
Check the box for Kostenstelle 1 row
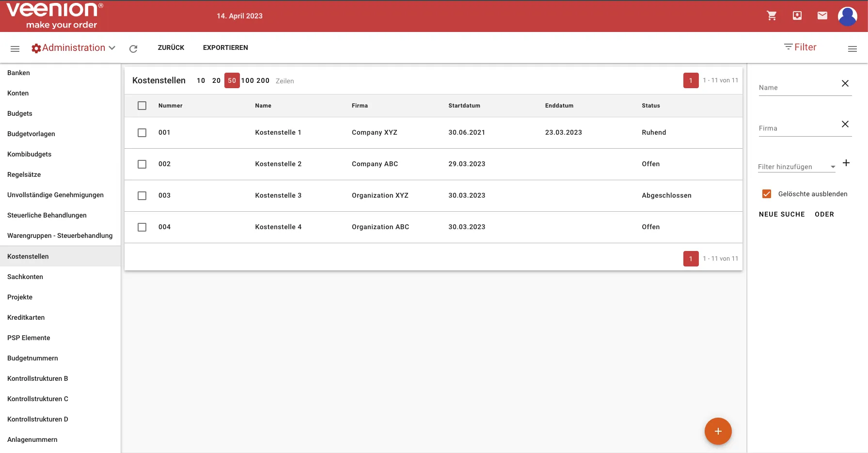coord(142,133)
